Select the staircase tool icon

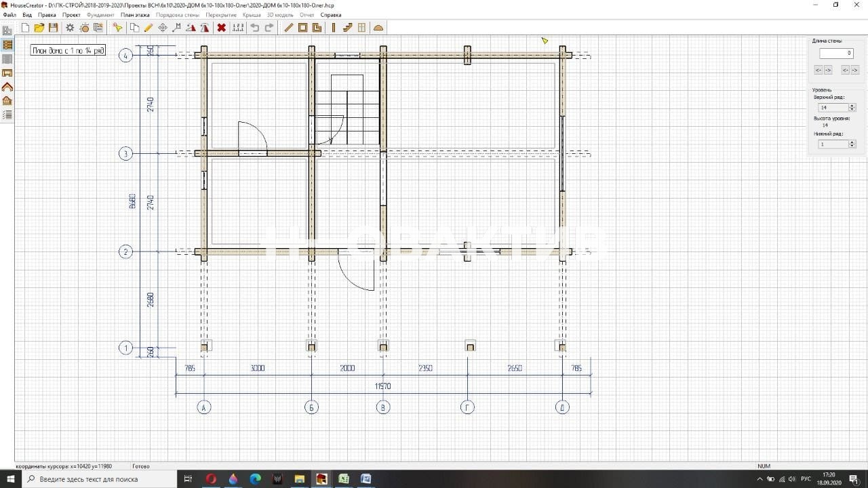(347, 28)
